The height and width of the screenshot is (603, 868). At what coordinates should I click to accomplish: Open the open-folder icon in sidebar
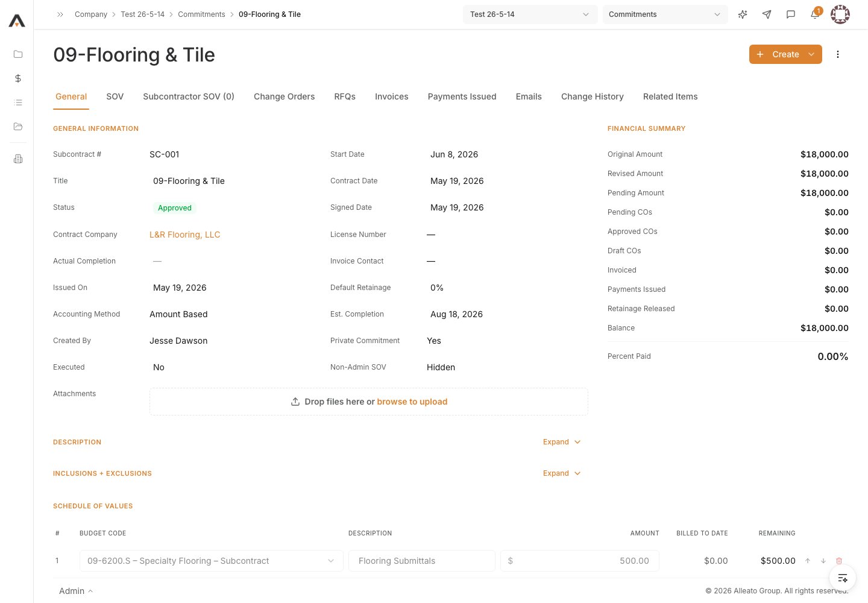click(x=18, y=127)
